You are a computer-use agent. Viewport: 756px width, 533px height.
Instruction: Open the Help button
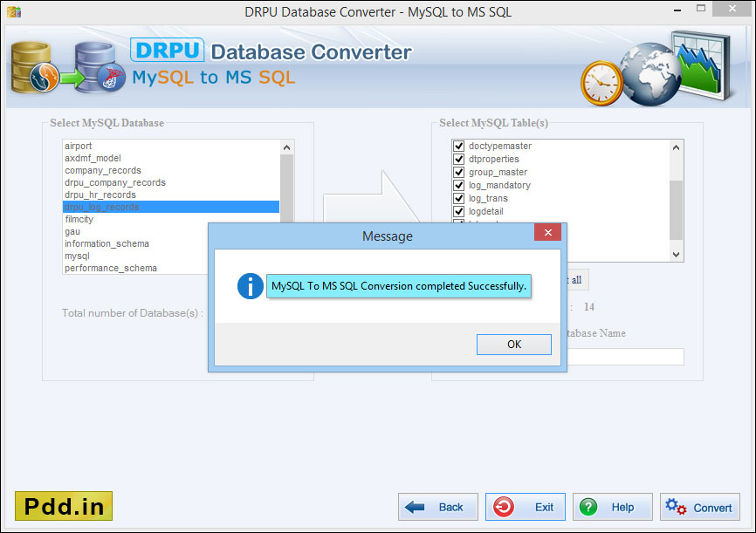pyautogui.click(x=612, y=507)
